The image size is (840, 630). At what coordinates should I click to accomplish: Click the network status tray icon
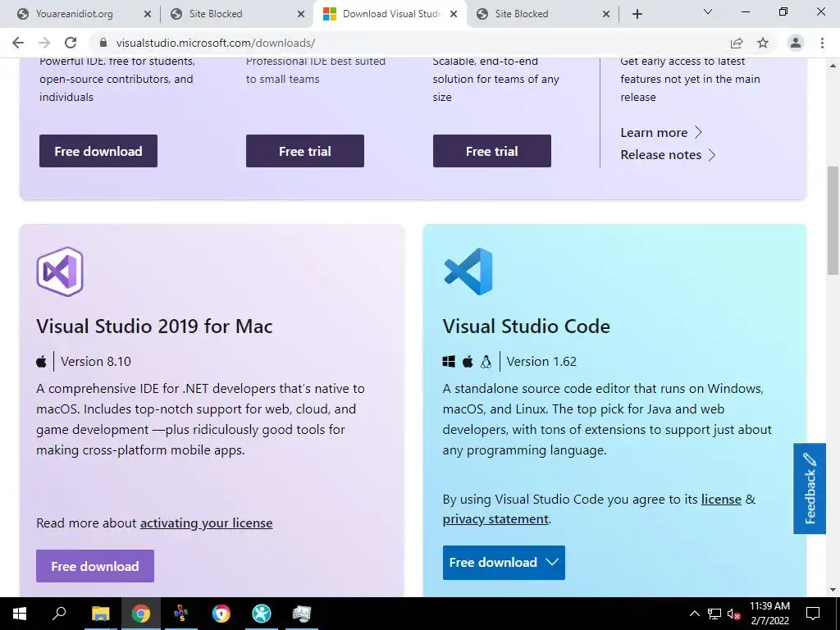pos(714,614)
